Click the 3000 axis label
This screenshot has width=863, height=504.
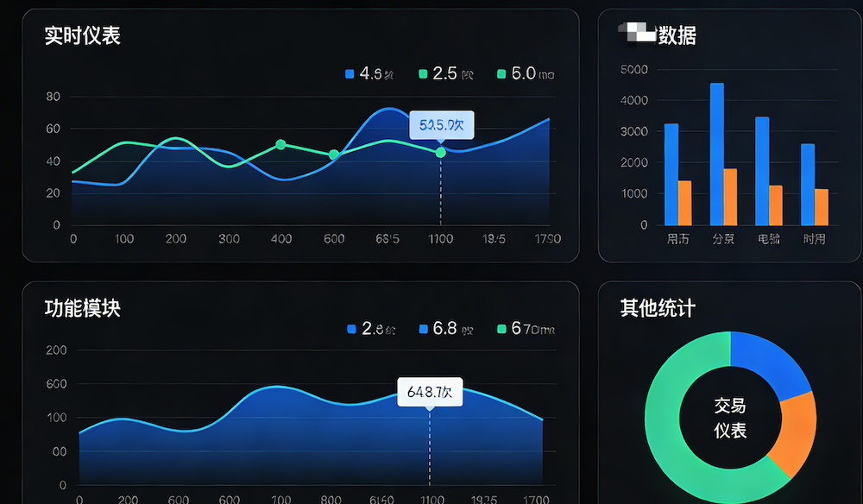[x=634, y=131]
